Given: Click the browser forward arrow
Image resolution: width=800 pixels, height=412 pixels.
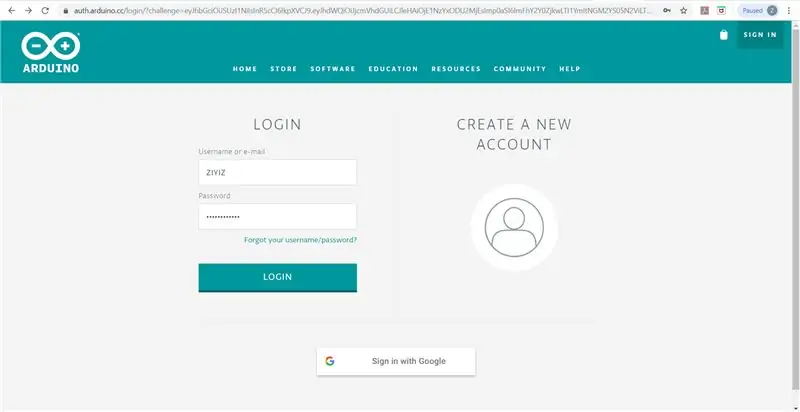Looking at the screenshot, I should [28, 10].
